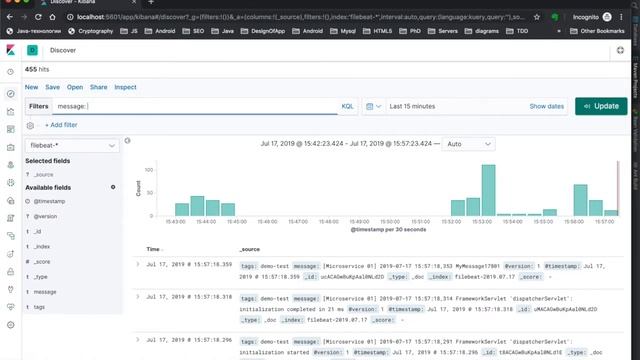Select the _index field
Image resolution: width=640 pixels, height=360 pixels.
[x=41, y=247]
